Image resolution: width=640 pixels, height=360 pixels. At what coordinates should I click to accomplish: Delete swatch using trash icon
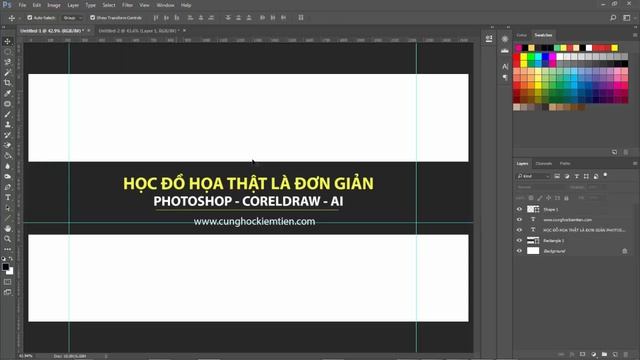(x=626, y=152)
